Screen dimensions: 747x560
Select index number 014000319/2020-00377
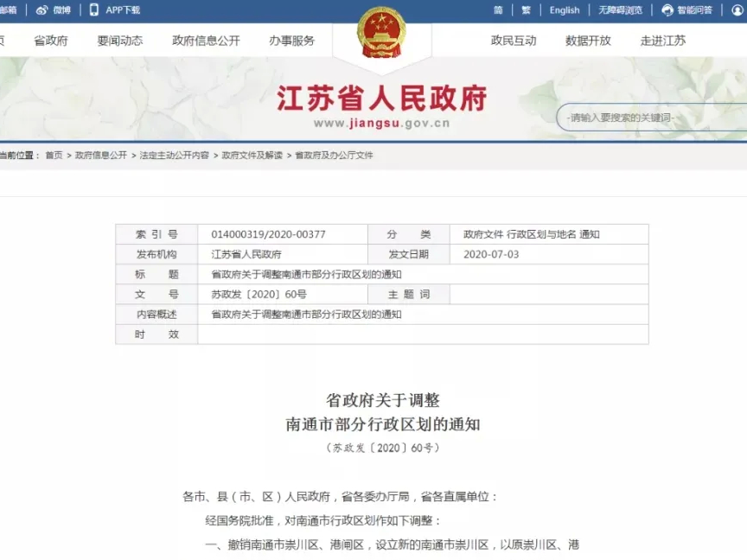(268, 234)
